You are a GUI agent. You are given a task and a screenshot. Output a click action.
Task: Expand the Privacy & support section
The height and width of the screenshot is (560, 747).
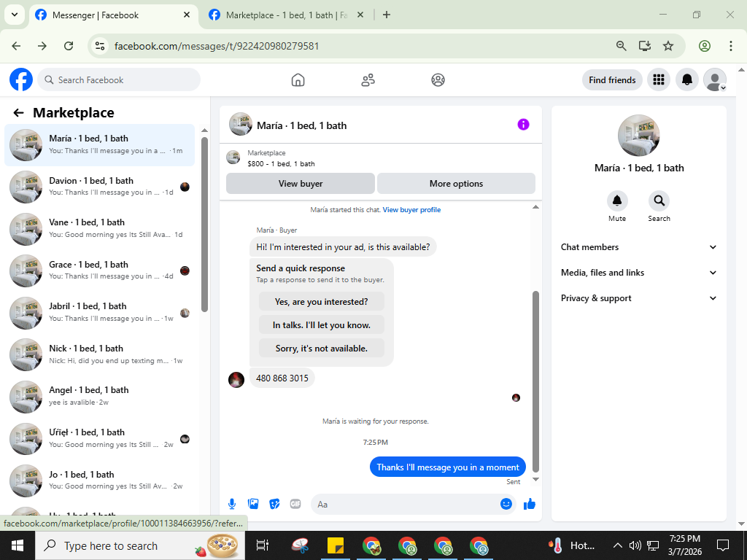pyautogui.click(x=638, y=298)
